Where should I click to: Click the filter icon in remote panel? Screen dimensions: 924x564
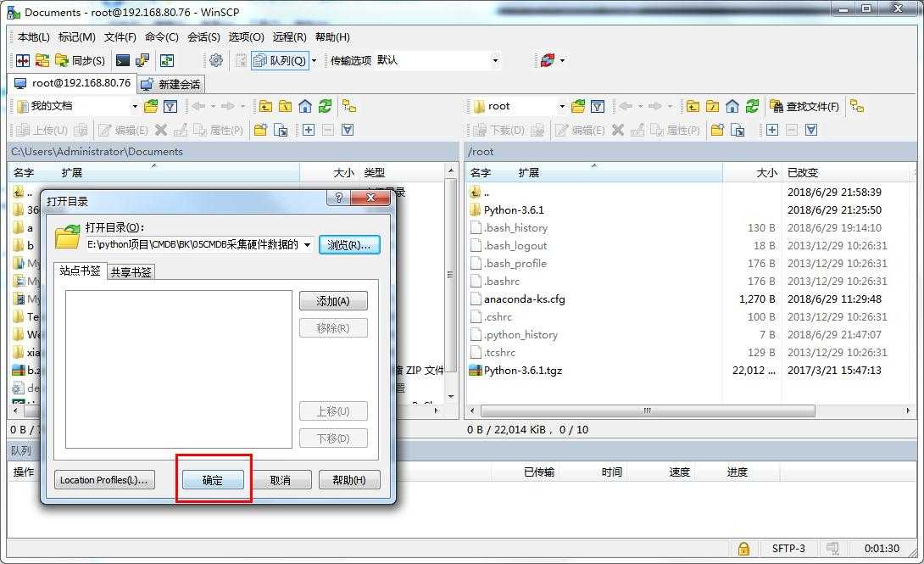click(598, 106)
